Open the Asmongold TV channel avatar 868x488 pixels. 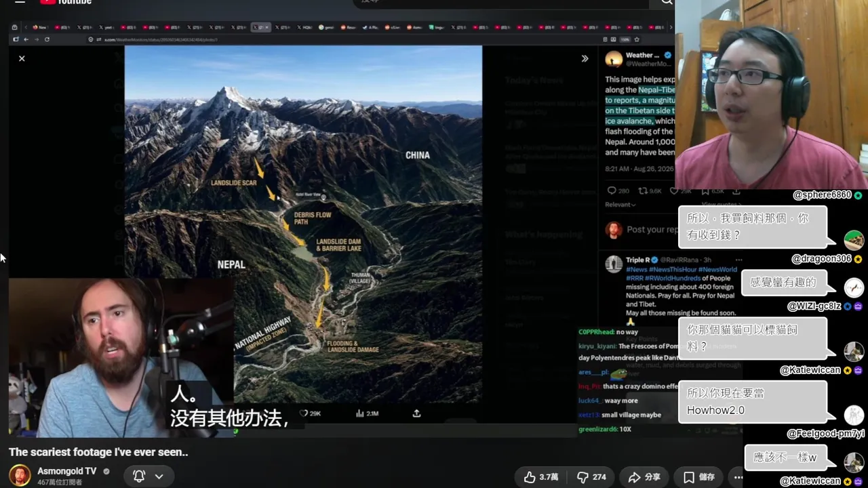click(20, 475)
